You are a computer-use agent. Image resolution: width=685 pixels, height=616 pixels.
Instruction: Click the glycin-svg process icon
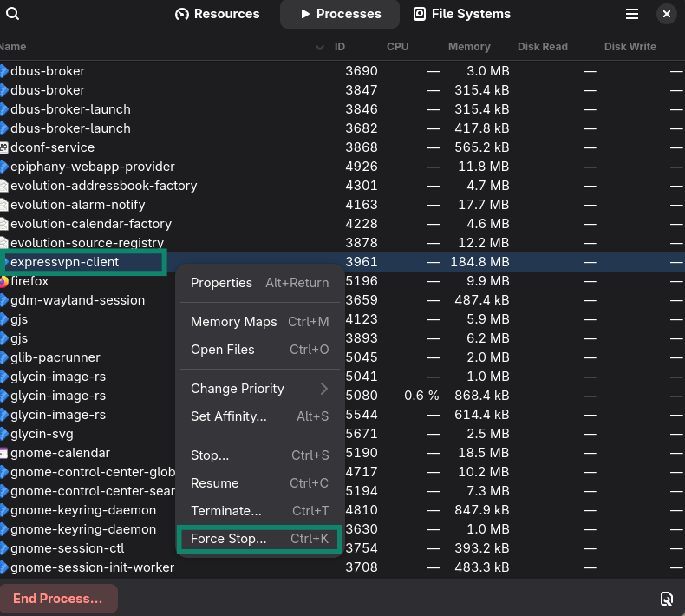[x=3, y=434]
